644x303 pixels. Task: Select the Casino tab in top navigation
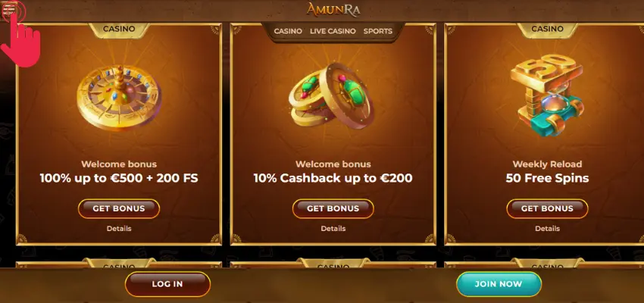[x=288, y=31]
